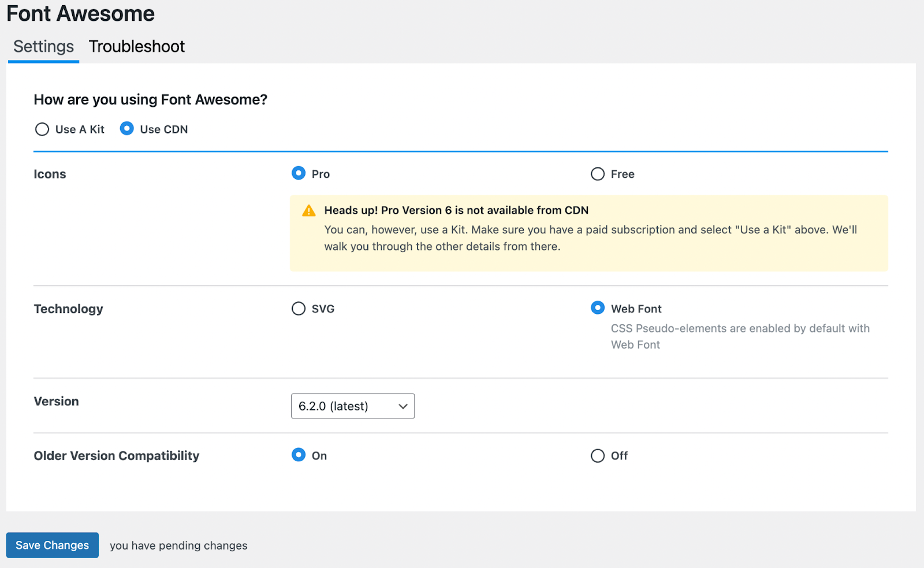
Task: Click the Font Awesome page heading
Action: coord(81,14)
